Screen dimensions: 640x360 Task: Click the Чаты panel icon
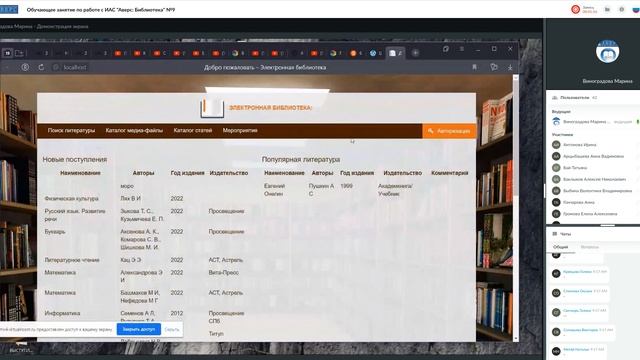pos(554,234)
